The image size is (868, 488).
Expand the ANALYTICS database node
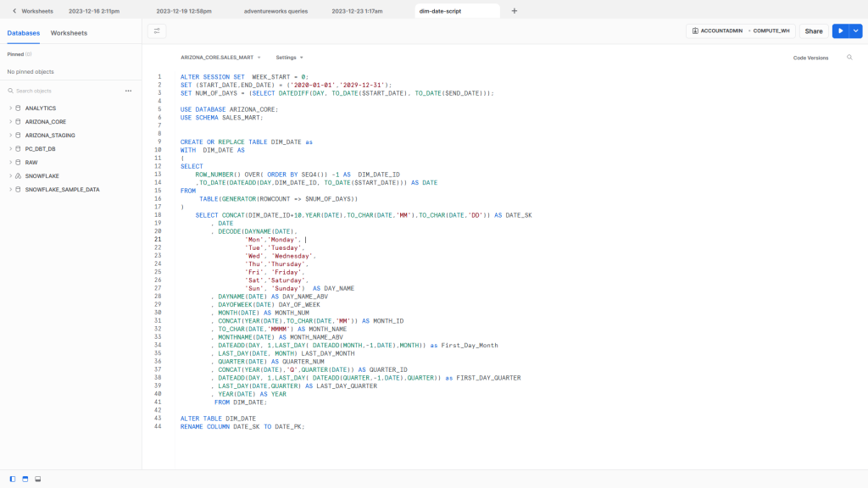tap(10, 108)
